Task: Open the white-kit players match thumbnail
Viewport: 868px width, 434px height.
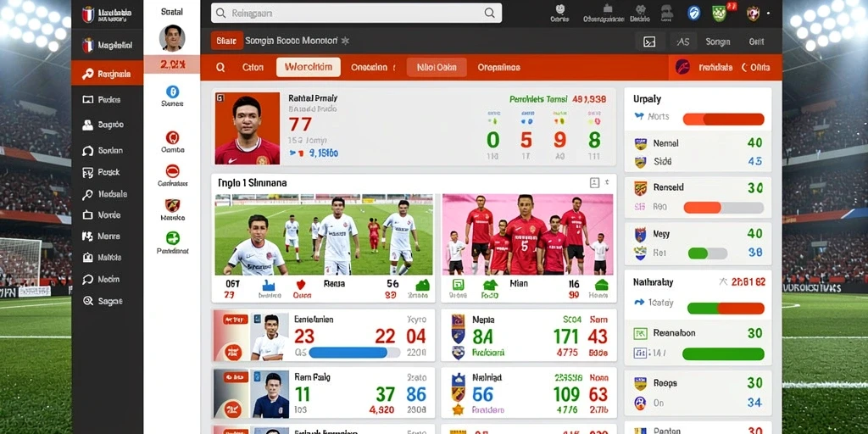Action: tap(324, 235)
